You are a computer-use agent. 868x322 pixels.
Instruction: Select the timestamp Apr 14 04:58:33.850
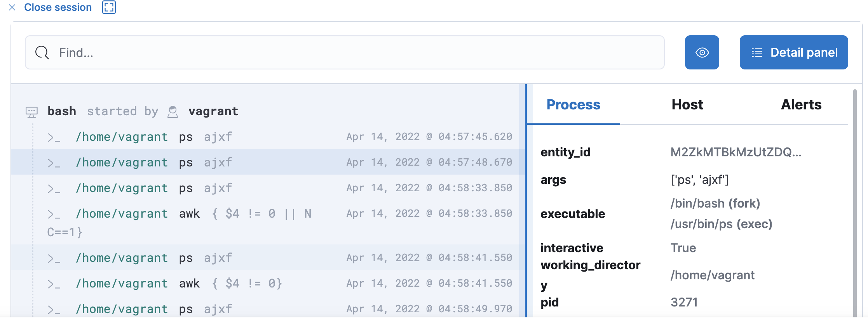(429, 188)
